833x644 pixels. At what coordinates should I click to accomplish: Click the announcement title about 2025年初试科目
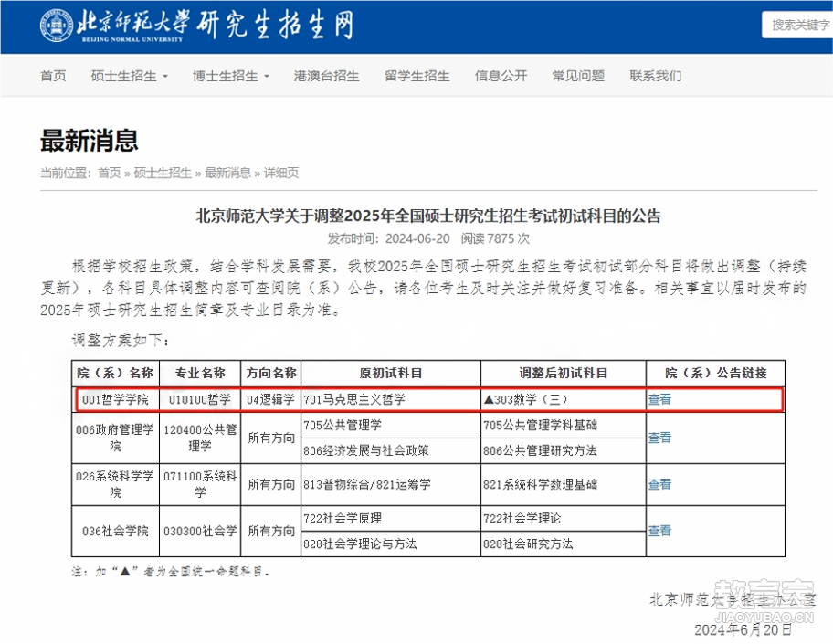pyautogui.click(x=428, y=216)
